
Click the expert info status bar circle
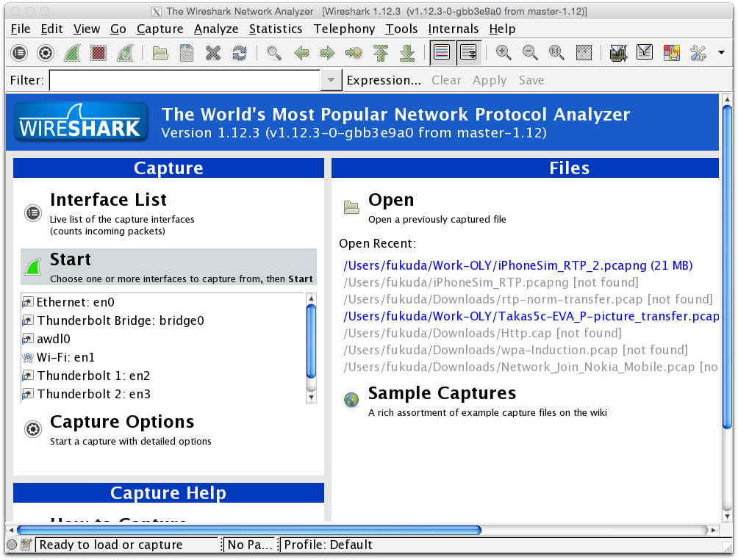(x=12, y=545)
